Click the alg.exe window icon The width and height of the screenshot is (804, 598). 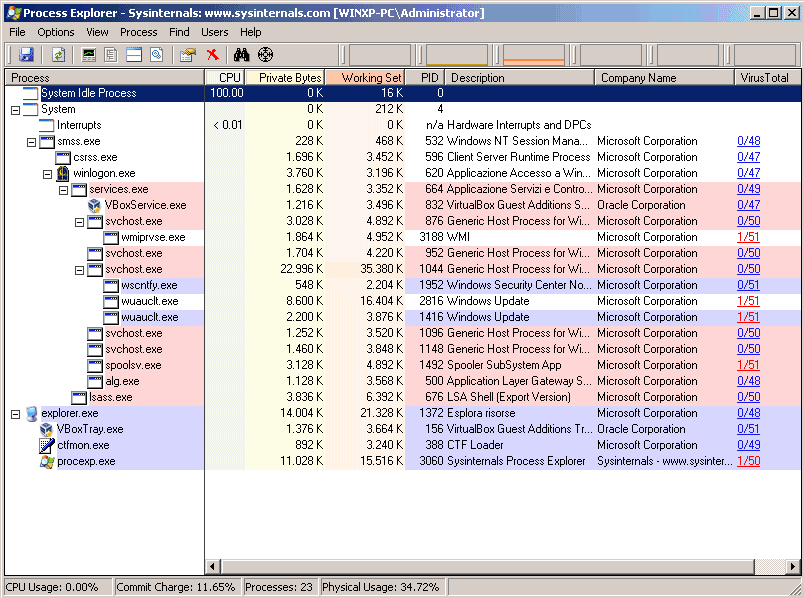point(94,382)
